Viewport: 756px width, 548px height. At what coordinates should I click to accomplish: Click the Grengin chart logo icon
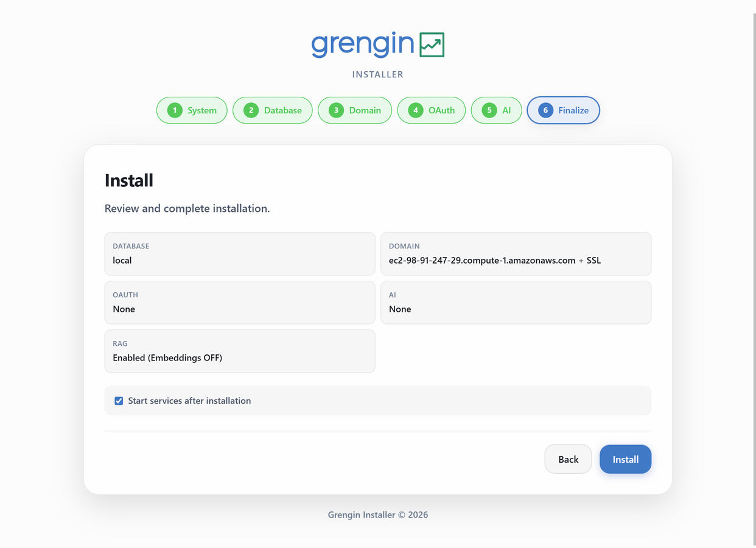[432, 44]
